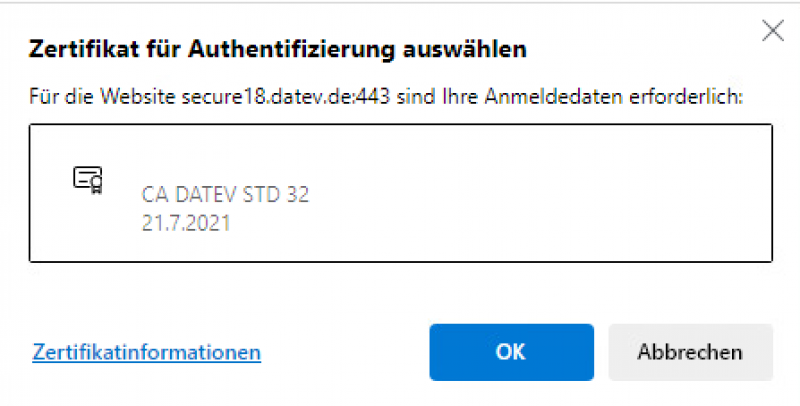Image resolution: width=800 pixels, height=406 pixels.
Task: Select the small certificate badge icon in the list
Action: click(x=88, y=179)
